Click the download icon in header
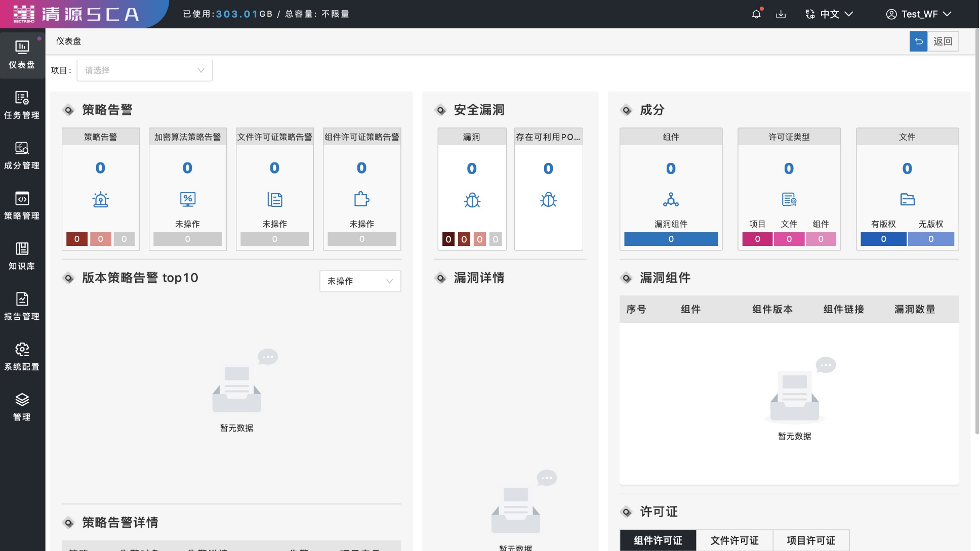Screen dimensions: 980x551 click(781, 14)
